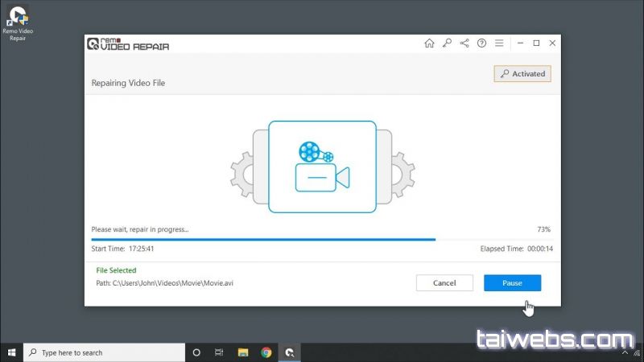Open the license key icon in title bar
644x362 pixels.
coord(447,43)
